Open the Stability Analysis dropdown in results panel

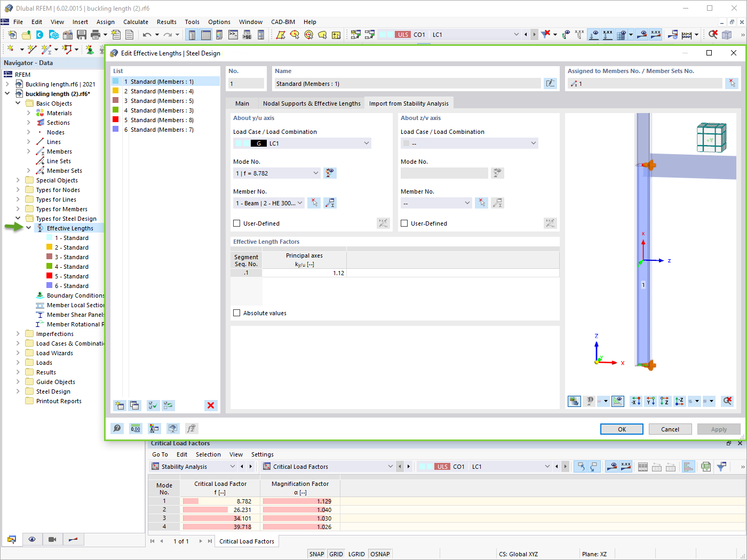(193, 467)
